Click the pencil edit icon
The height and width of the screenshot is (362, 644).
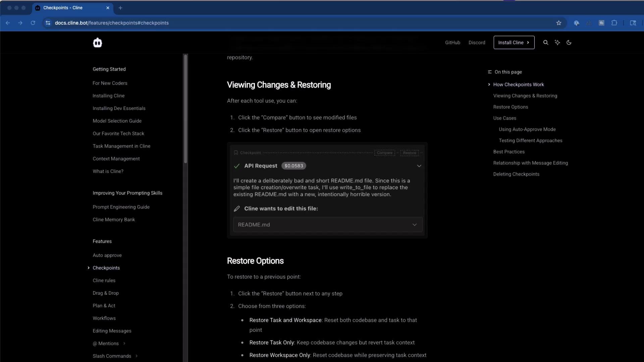237,208
